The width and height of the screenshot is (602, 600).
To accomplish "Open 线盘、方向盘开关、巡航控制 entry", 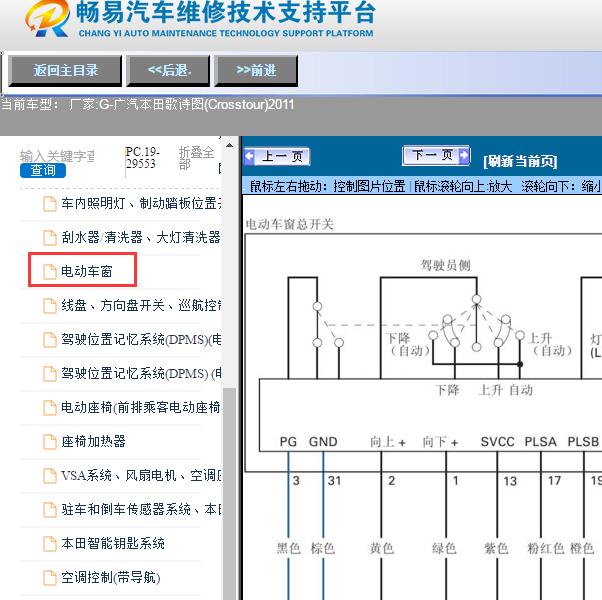I will (x=141, y=306).
